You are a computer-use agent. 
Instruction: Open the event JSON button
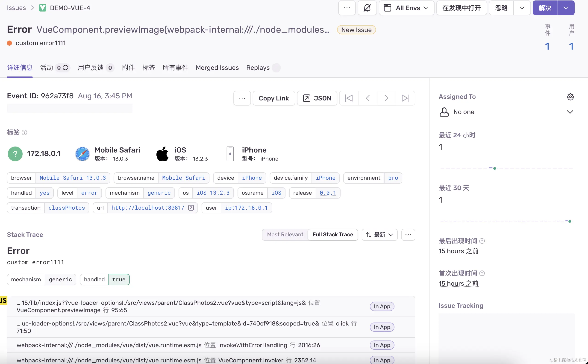tap(317, 98)
